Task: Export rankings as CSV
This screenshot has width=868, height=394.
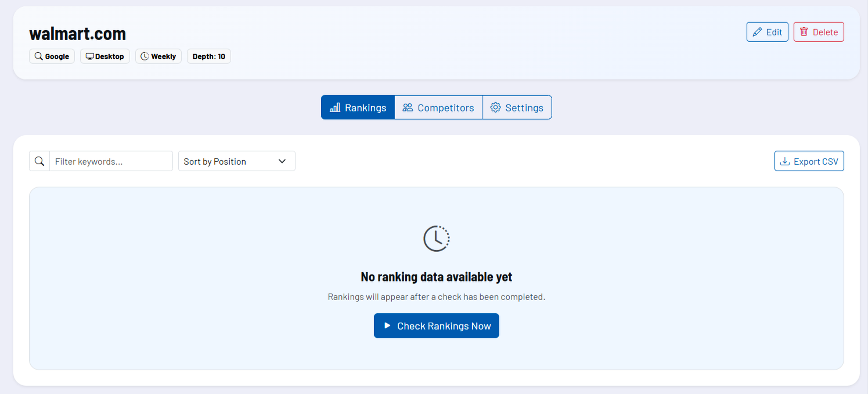Action: (809, 161)
